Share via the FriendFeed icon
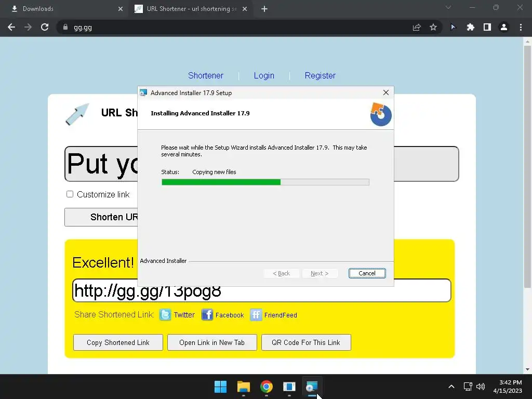This screenshot has width=532, height=399. coord(256,315)
